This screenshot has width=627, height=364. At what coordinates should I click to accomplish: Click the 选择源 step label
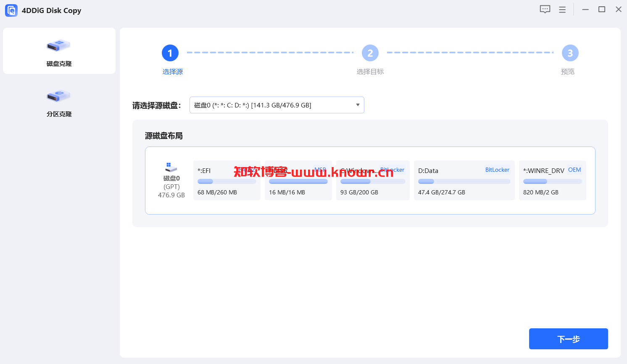173,72
